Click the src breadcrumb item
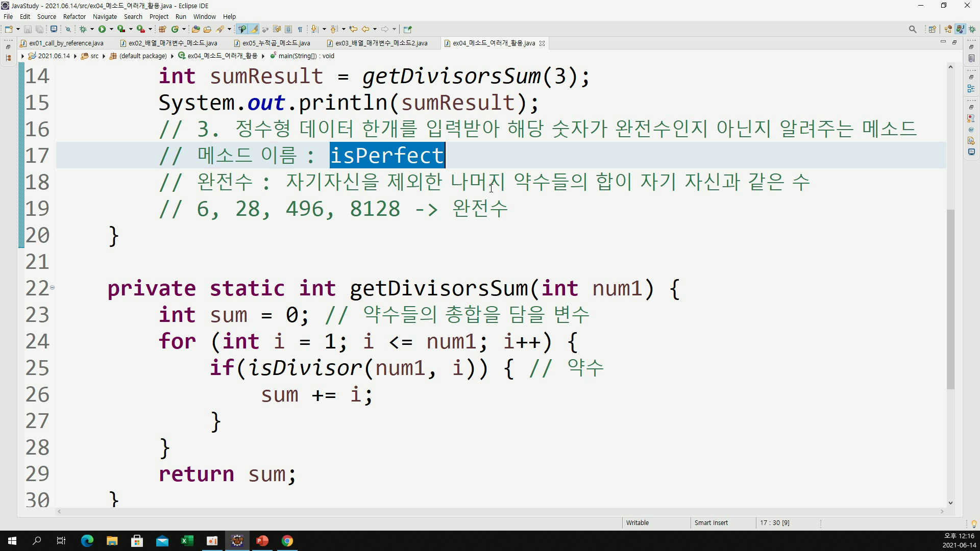This screenshot has width=980, height=551. click(x=94, y=56)
